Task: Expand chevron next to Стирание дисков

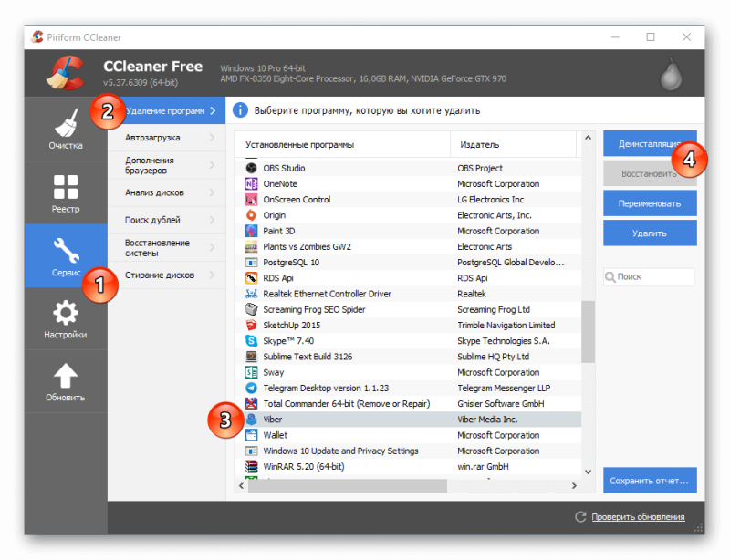Action: pos(213,275)
